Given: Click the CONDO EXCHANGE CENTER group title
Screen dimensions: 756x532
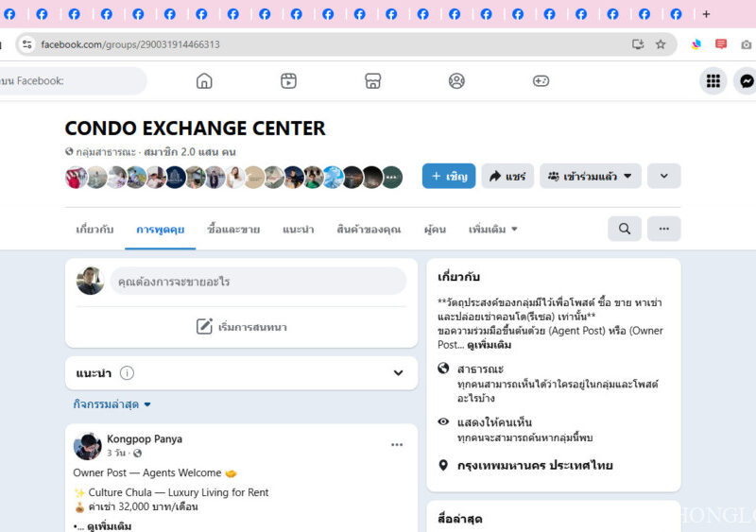Looking at the screenshot, I should (x=196, y=129).
